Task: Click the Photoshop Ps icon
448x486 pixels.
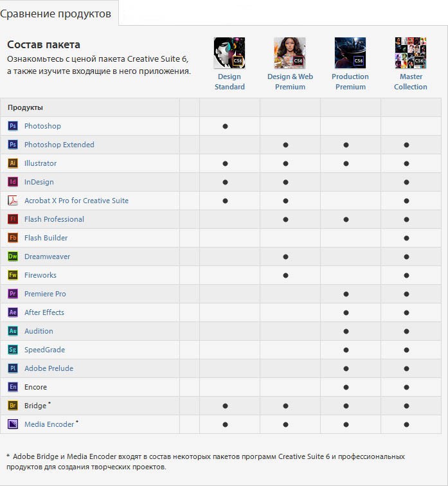Action: pyautogui.click(x=13, y=126)
